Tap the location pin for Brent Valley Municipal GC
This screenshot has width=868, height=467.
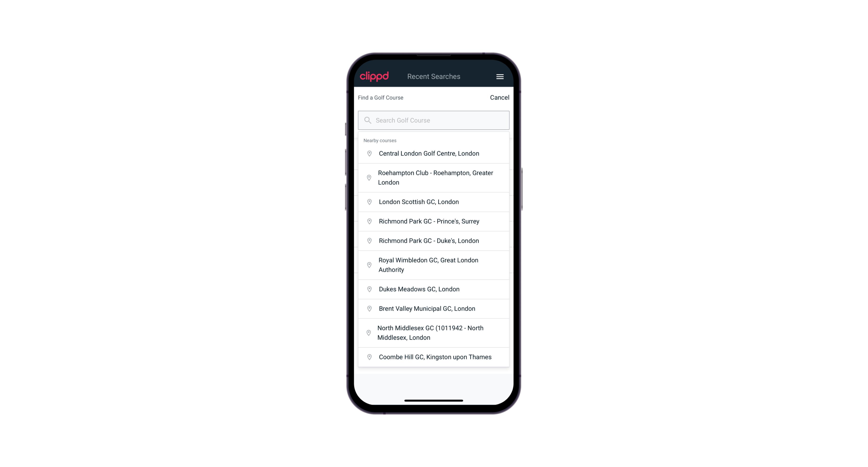368,308
